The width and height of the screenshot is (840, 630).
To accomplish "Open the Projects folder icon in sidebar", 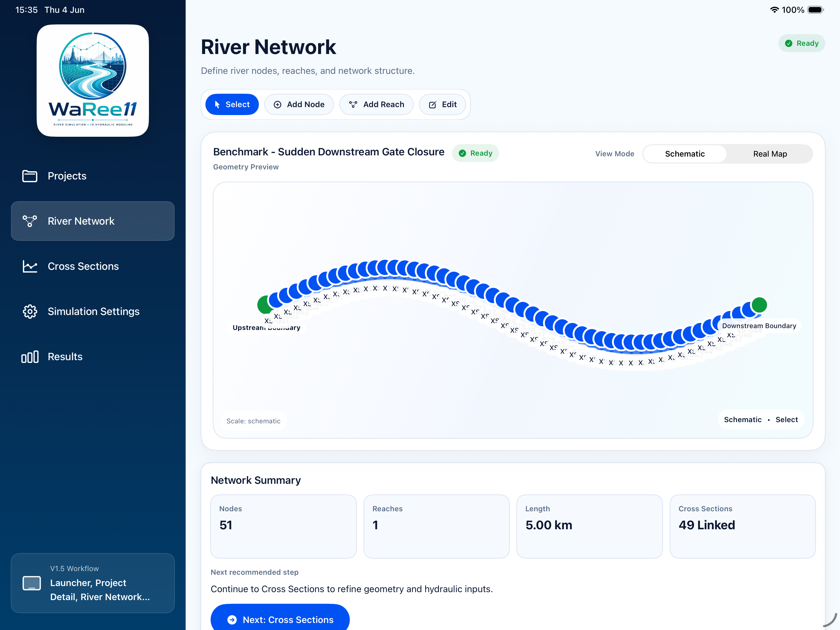I will 30,176.
